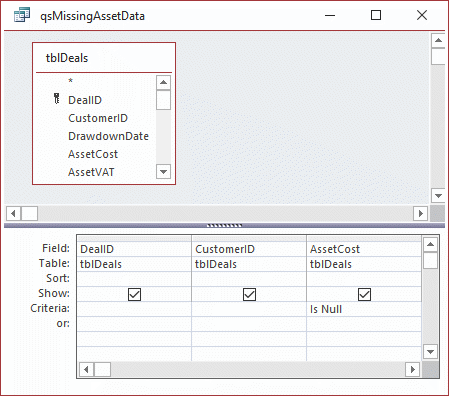Image resolution: width=449 pixels, height=396 pixels.
Task: Click the 'or' cell under DealID
Action: point(134,324)
